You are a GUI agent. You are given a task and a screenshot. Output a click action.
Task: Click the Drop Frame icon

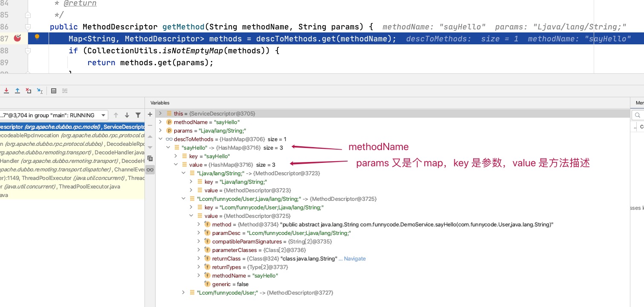[x=29, y=91]
